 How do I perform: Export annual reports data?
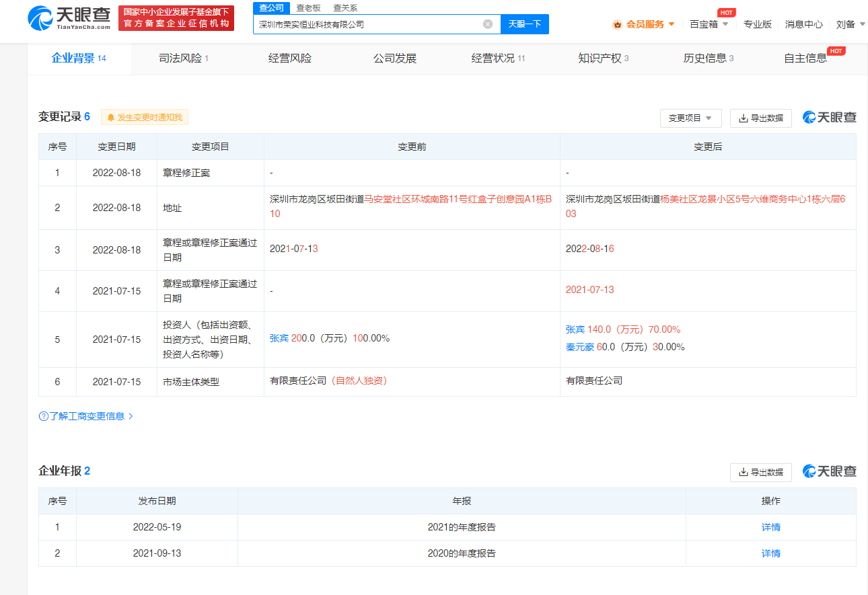pyautogui.click(x=760, y=473)
